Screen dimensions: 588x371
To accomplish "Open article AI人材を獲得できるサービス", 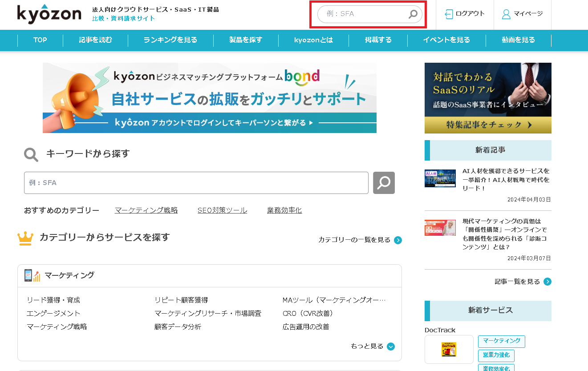I will pyautogui.click(x=506, y=180).
